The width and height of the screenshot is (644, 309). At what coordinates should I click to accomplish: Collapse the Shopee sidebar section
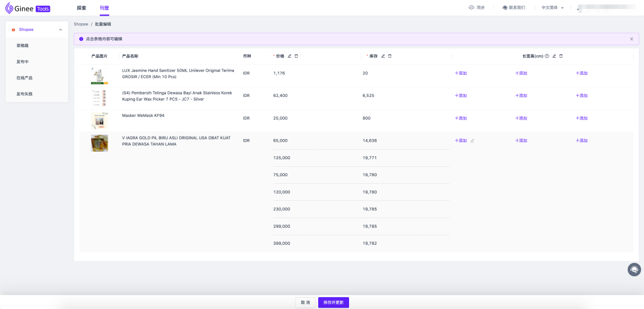pos(60,30)
